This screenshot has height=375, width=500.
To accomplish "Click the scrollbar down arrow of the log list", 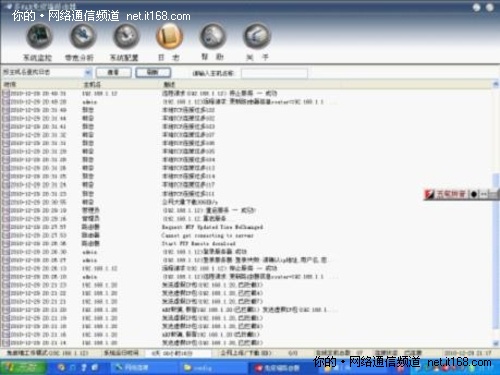I will click(495, 343).
